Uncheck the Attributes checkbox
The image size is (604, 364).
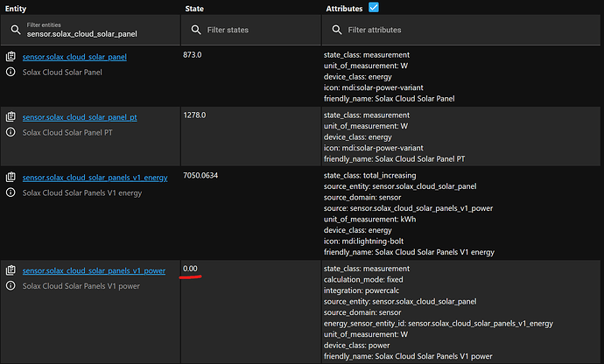pyautogui.click(x=374, y=7)
